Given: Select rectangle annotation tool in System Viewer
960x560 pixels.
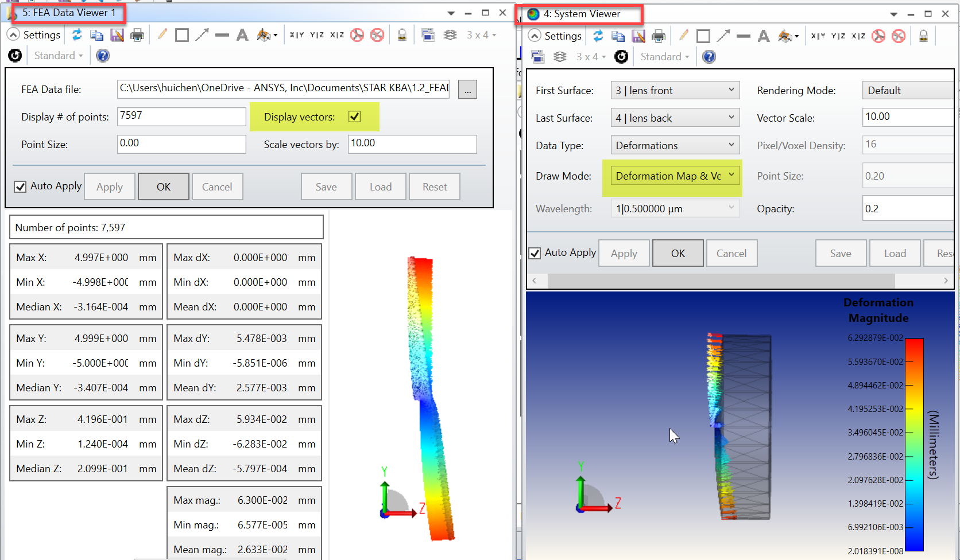Looking at the screenshot, I should coord(703,36).
